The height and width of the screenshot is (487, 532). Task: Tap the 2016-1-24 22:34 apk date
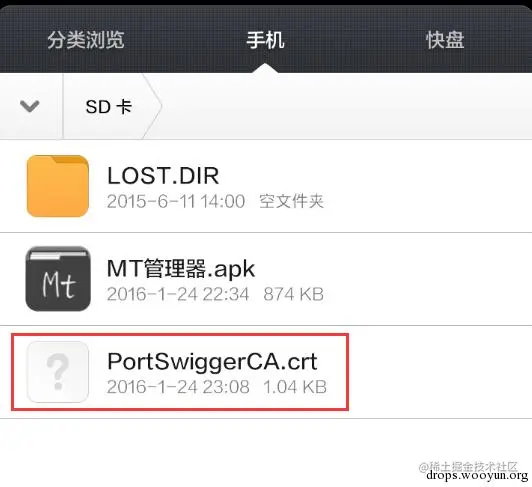[x=178, y=294]
